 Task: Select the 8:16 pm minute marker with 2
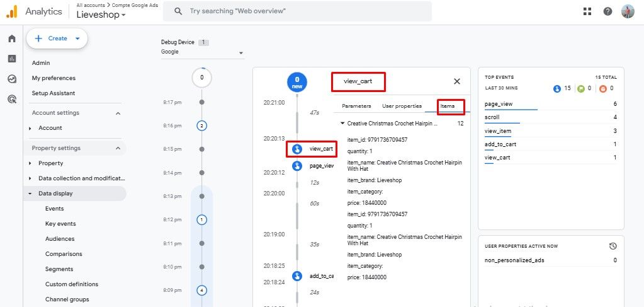[x=201, y=125]
